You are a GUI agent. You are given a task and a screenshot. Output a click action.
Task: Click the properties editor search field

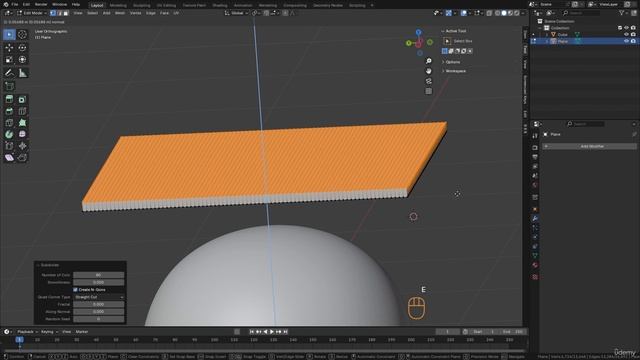click(585, 124)
